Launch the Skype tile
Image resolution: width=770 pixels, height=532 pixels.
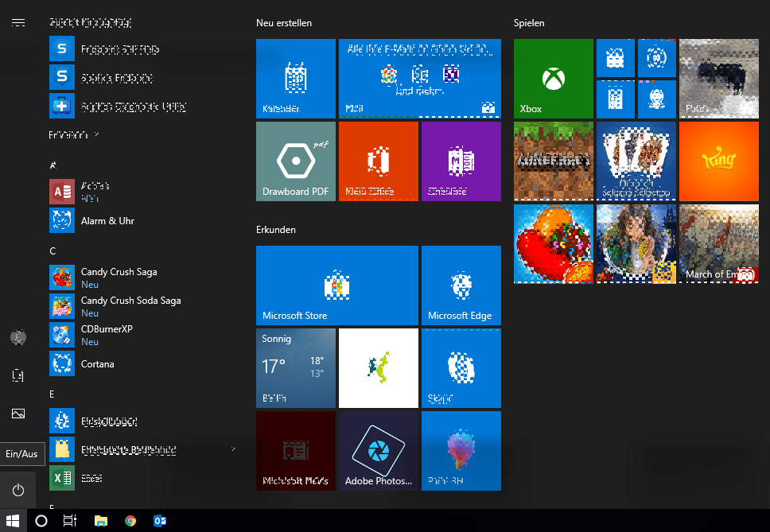coord(461,368)
